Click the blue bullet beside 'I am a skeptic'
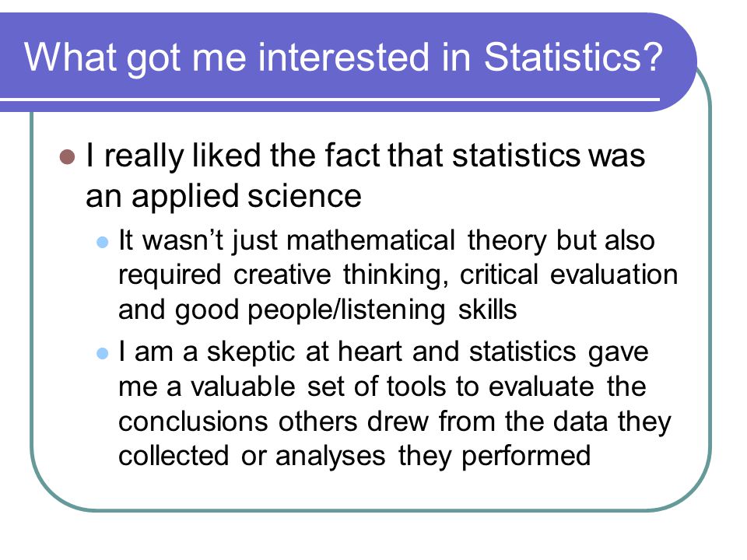Viewport: 747px width, 560px height. (103, 353)
